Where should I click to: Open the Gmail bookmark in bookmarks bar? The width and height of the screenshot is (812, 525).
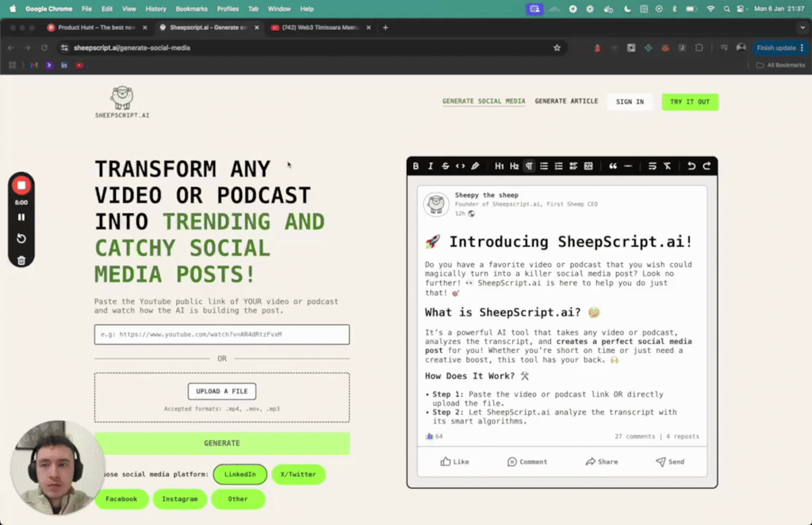pos(34,65)
